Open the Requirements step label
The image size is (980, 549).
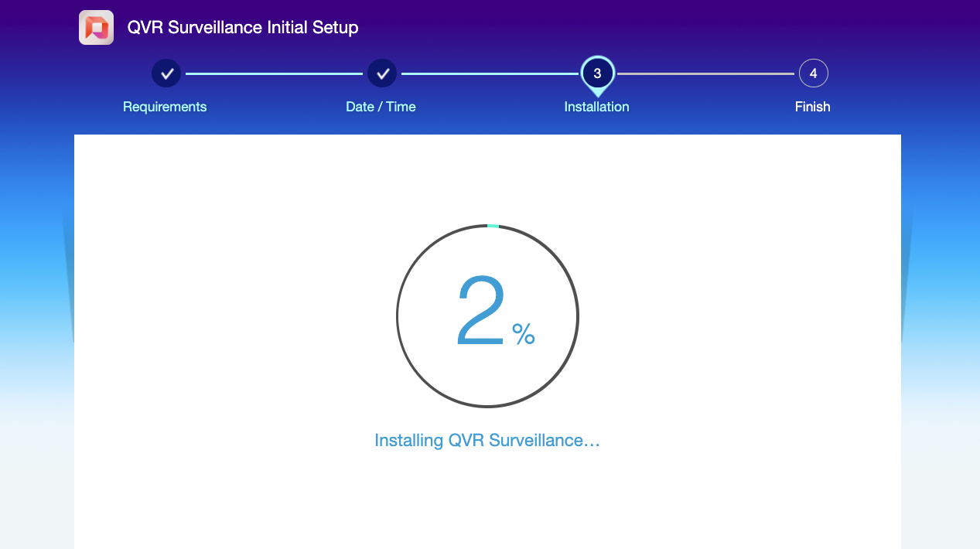pos(165,107)
